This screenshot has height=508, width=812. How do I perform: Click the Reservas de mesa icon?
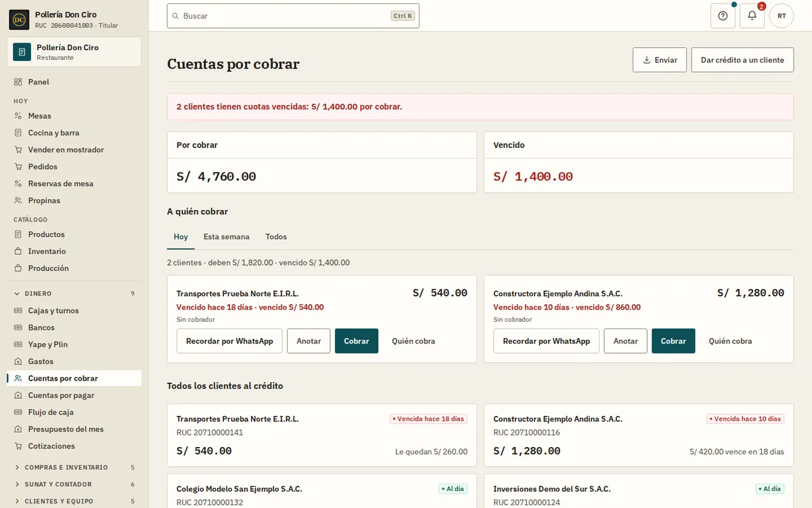[18, 184]
